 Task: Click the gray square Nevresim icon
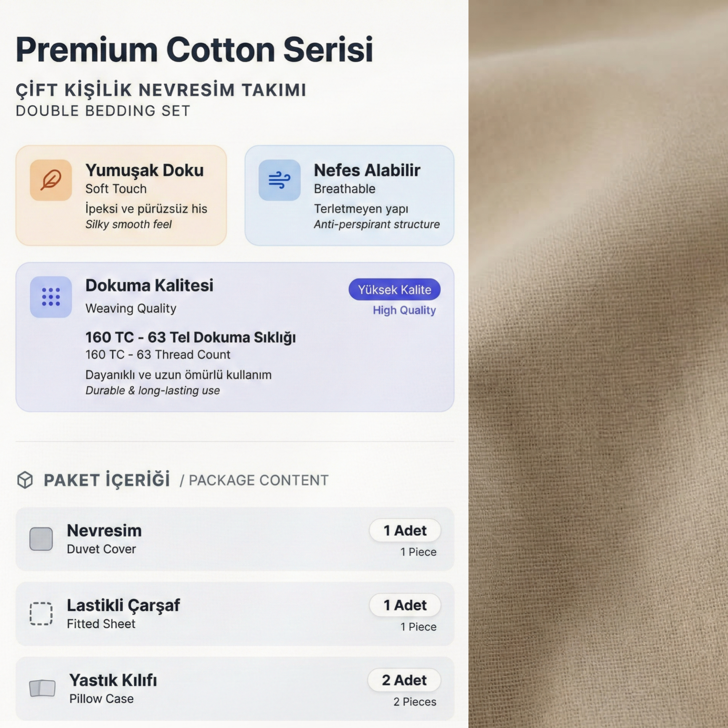point(41,539)
